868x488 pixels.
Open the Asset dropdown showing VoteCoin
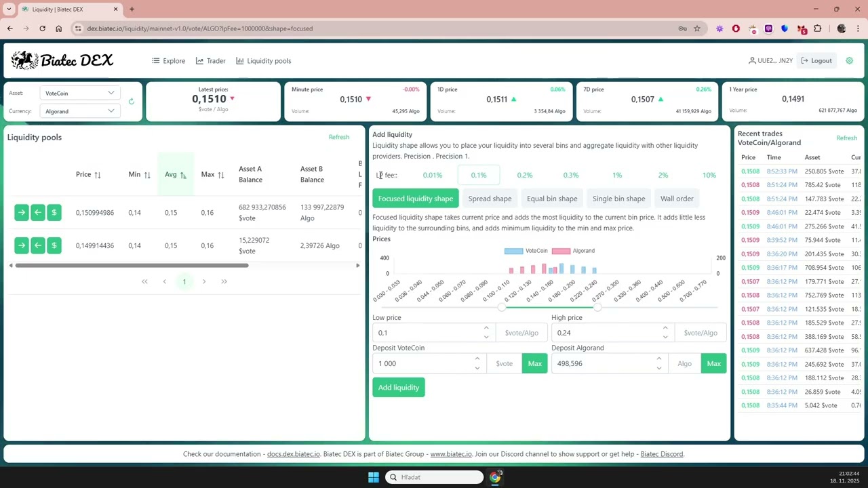[80, 93]
